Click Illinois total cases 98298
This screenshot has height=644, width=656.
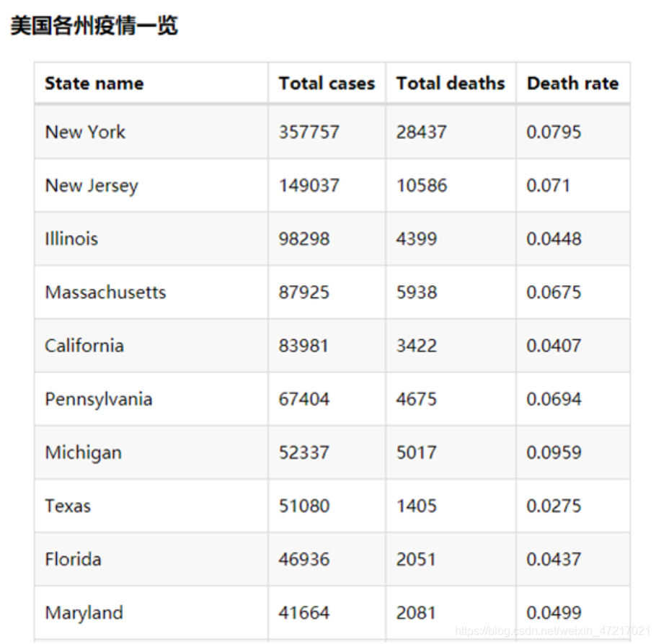point(304,238)
